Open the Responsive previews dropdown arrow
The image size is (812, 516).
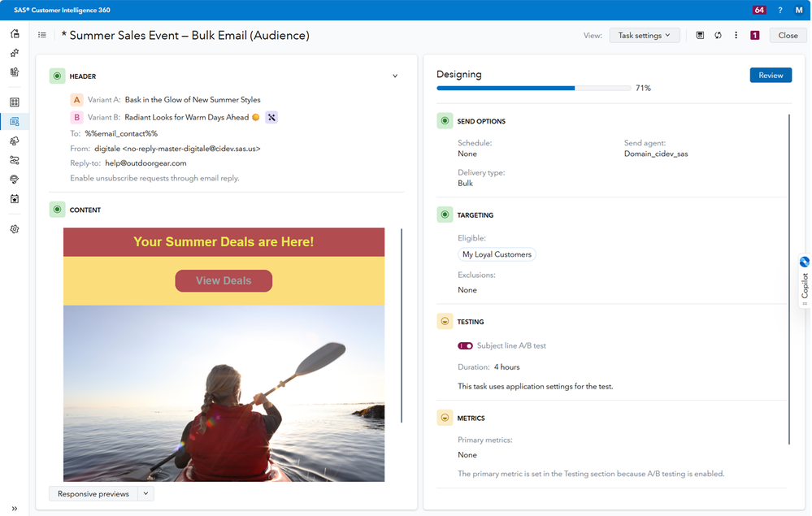pyautogui.click(x=146, y=494)
